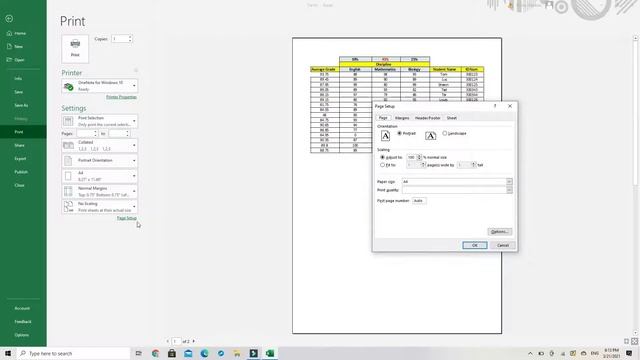The width and height of the screenshot is (640, 360).
Task: Open Chrome from the taskbar
Action: tap(156, 353)
